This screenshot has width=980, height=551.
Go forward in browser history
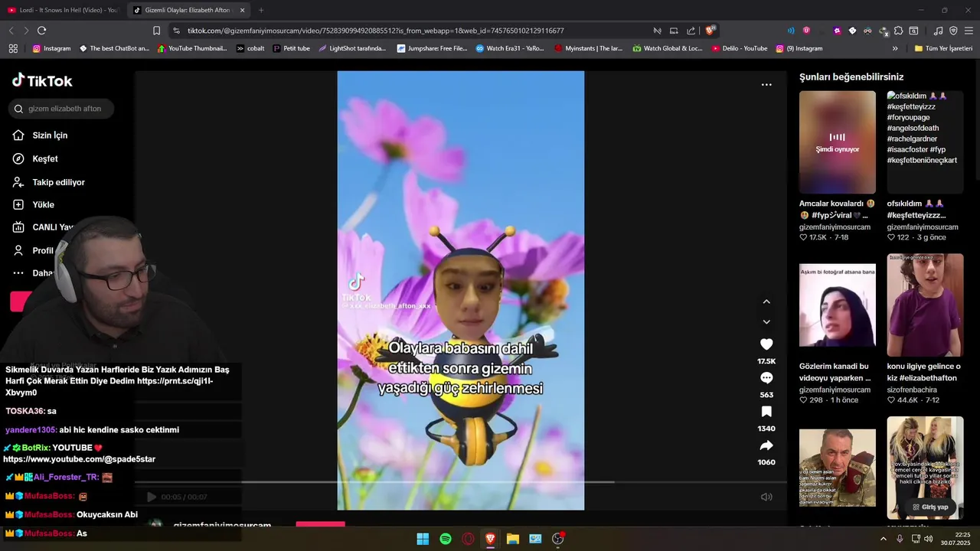tap(26, 31)
